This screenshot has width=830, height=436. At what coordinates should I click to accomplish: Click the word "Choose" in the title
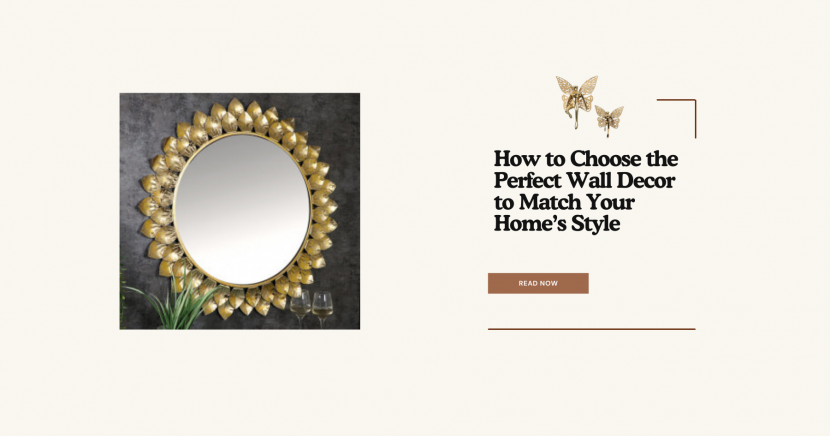pyautogui.click(x=607, y=159)
